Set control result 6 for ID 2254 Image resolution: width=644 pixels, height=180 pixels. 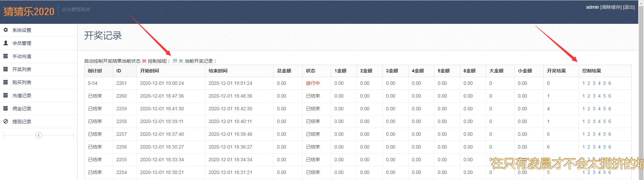point(610,172)
